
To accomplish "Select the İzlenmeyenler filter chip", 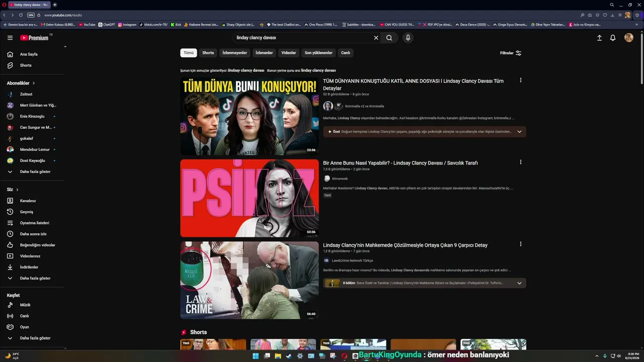I will (235, 53).
